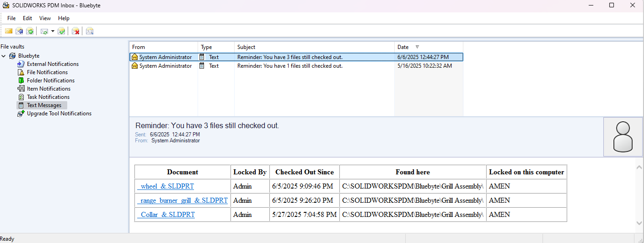Click the message body scroll down arrow
Image resolution: width=644 pixels, height=243 pixels.
click(639, 223)
